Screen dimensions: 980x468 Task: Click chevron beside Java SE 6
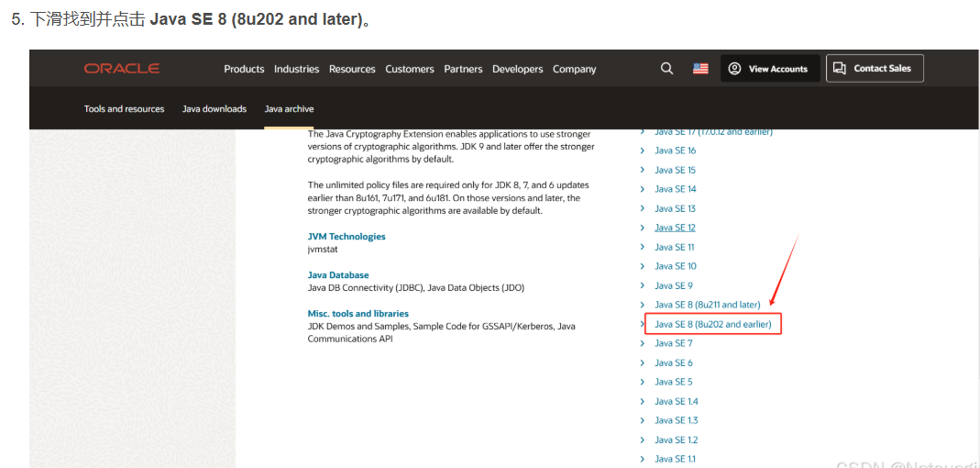[x=642, y=362]
